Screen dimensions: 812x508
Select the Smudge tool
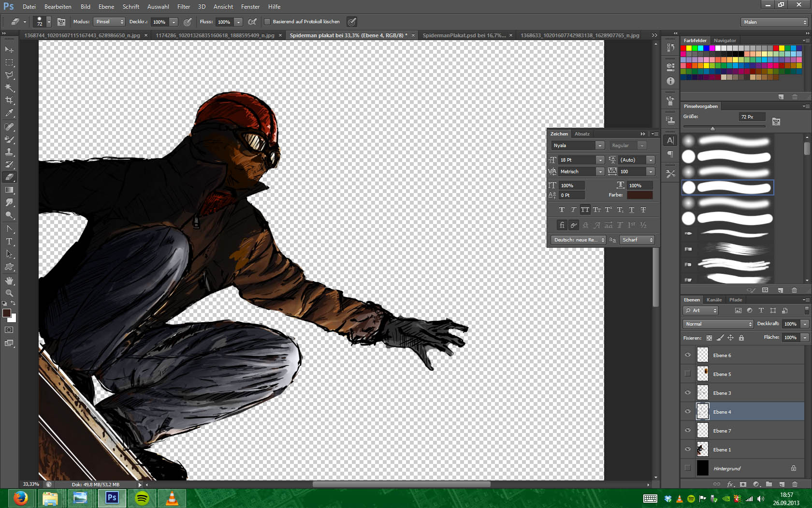(x=9, y=202)
